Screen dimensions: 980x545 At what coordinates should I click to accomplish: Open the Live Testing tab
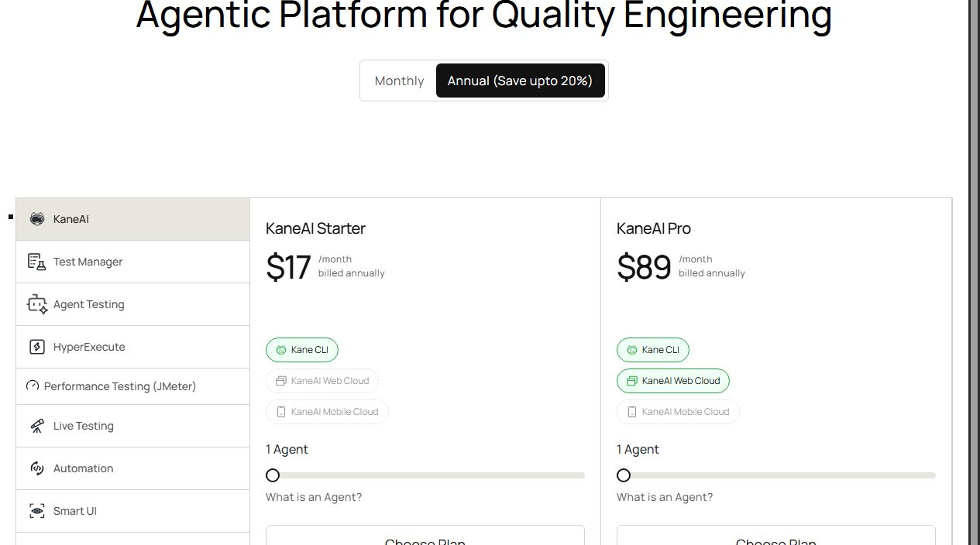pos(132,426)
